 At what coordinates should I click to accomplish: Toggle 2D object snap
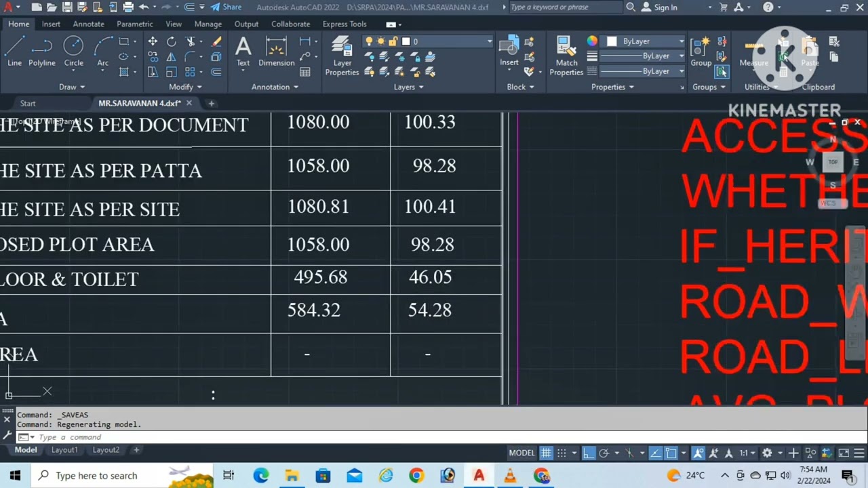coord(671,453)
